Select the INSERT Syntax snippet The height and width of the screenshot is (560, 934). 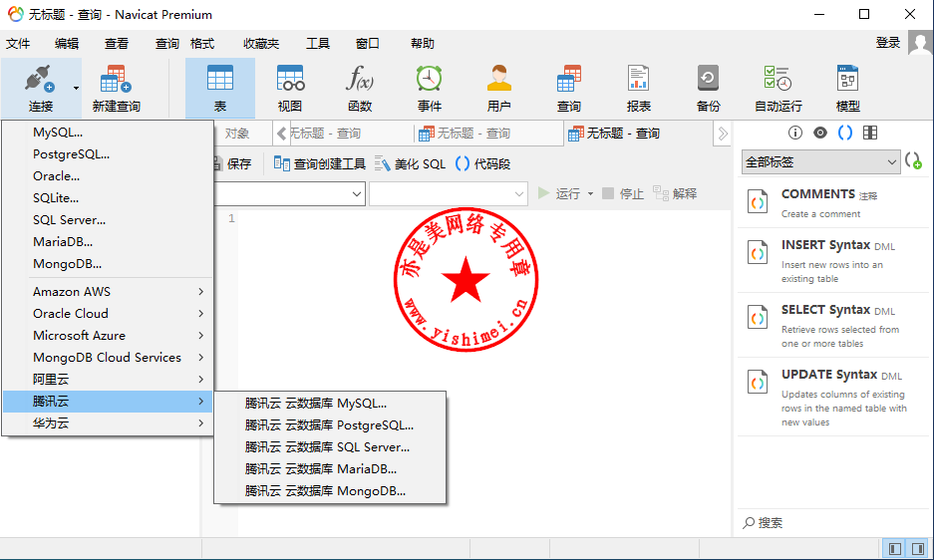832,260
